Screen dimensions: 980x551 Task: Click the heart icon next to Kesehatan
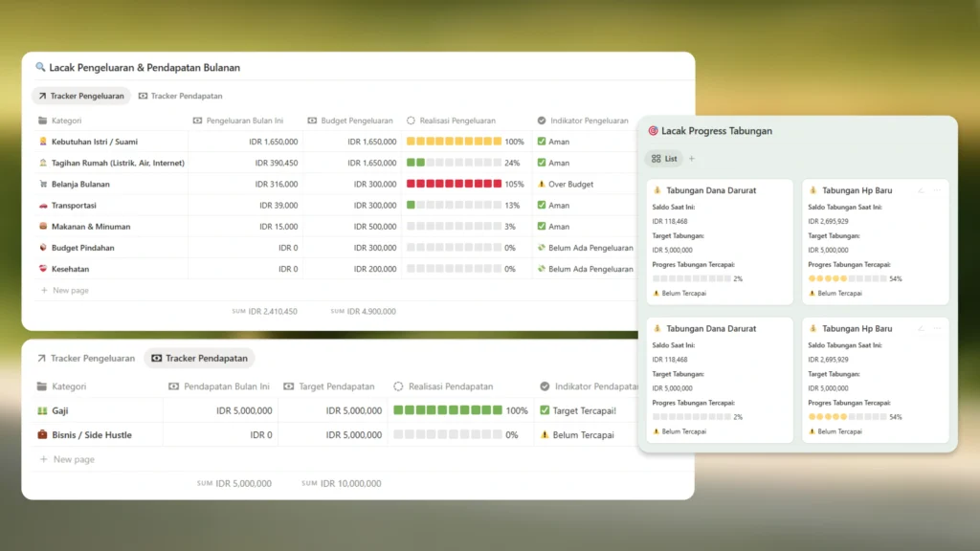tap(43, 270)
